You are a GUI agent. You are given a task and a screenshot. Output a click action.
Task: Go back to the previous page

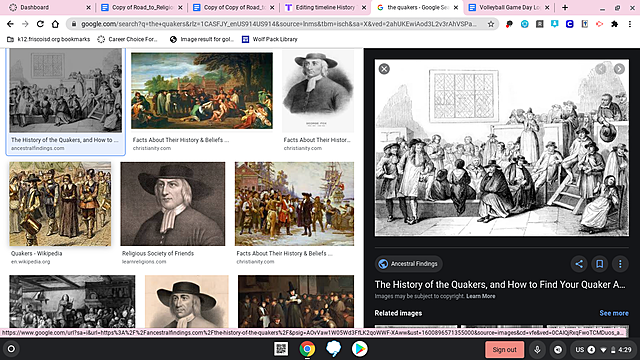click(10, 24)
